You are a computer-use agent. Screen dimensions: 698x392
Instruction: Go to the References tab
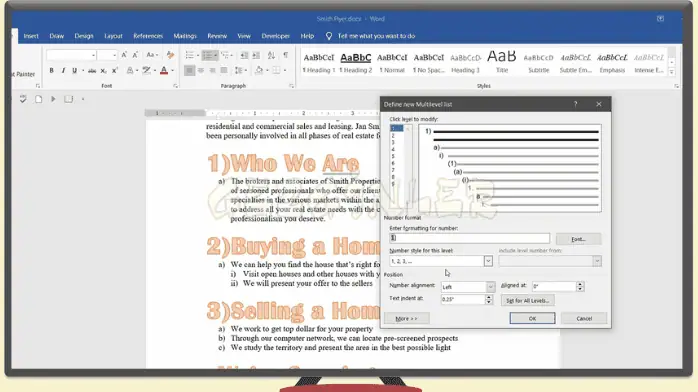click(148, 36)
